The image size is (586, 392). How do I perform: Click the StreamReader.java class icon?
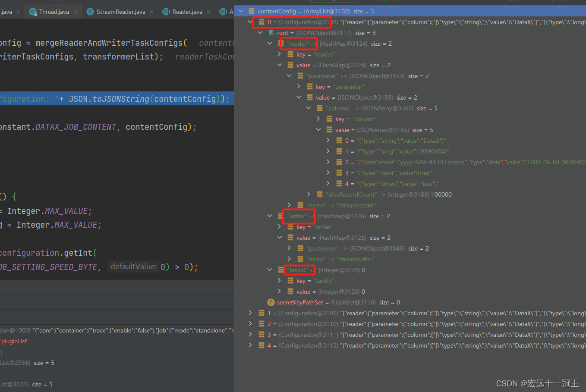[x=90, y=12]
